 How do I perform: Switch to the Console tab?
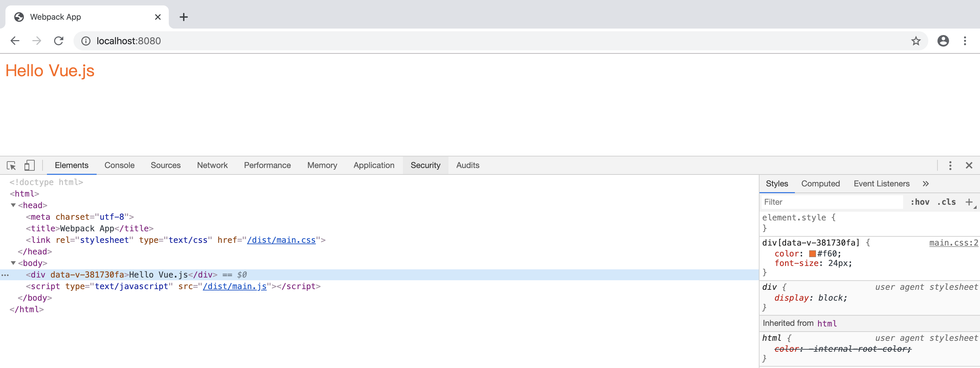119,165
